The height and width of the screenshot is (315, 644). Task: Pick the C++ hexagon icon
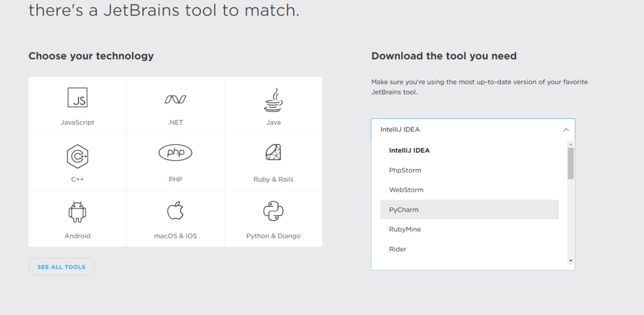(x=77, y=157)
